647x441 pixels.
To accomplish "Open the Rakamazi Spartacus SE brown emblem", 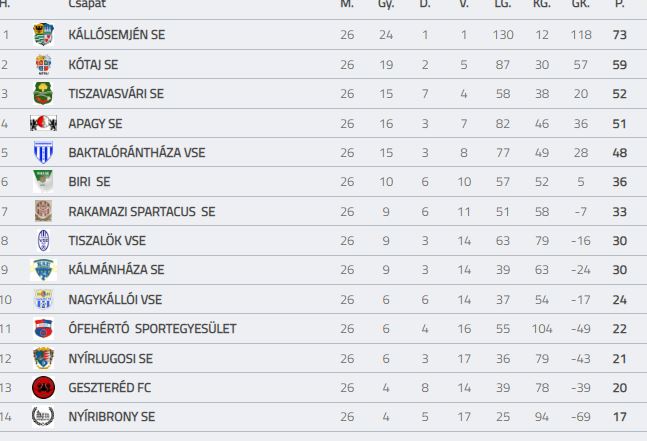I will coord(43,211).
